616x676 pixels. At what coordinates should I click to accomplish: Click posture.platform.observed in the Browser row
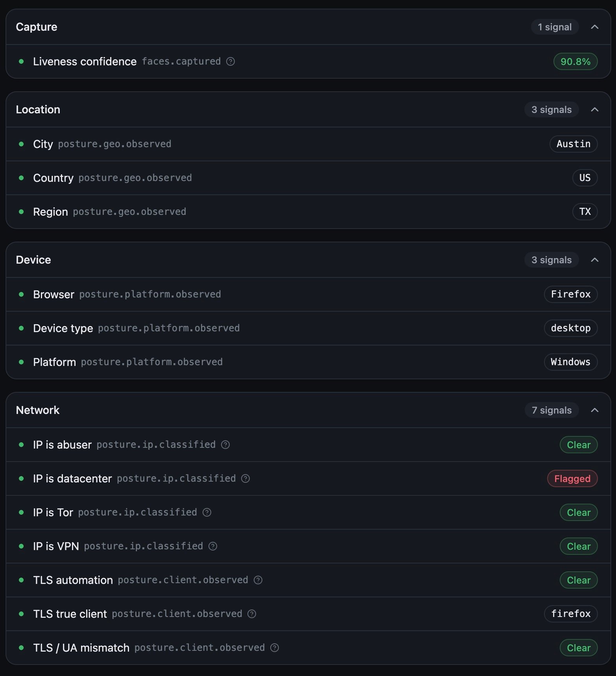(x=150, y=294)
